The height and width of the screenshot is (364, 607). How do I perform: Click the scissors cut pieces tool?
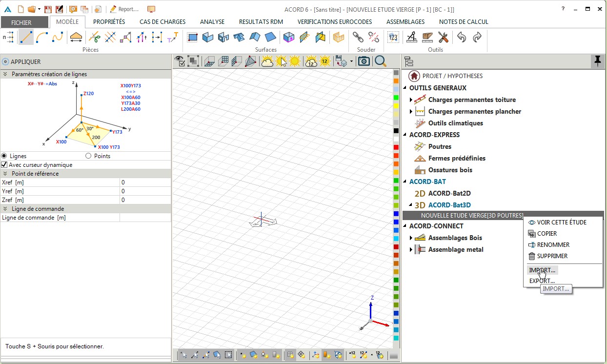pyautogui.click(x=95, y=37)
